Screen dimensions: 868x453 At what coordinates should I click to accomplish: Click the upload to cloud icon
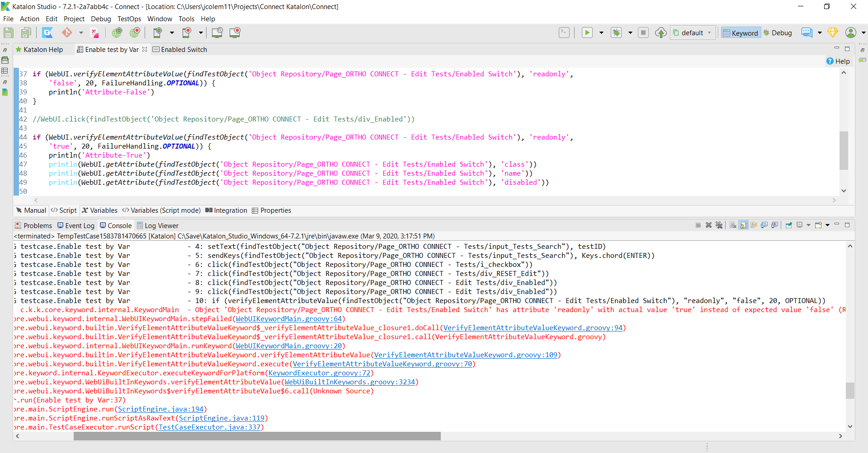(x=661, y=33)
